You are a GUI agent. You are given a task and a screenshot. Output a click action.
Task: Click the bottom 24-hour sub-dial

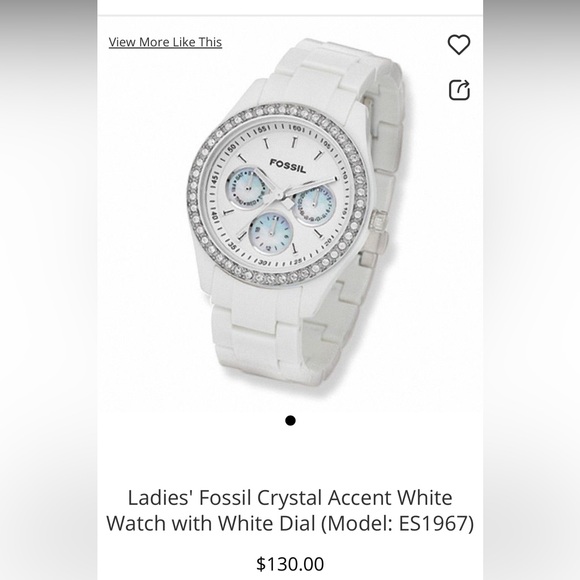point(271,234)
